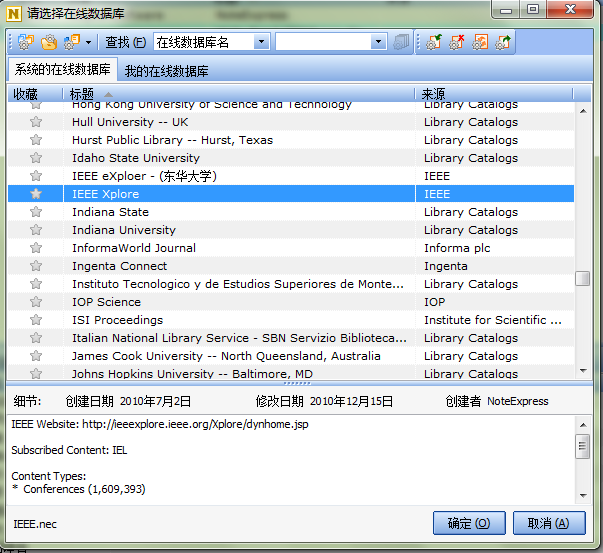The image size is (603, 553).
Task: Click the NoteExpress N logo in title bar
Action: click(14, 14)
